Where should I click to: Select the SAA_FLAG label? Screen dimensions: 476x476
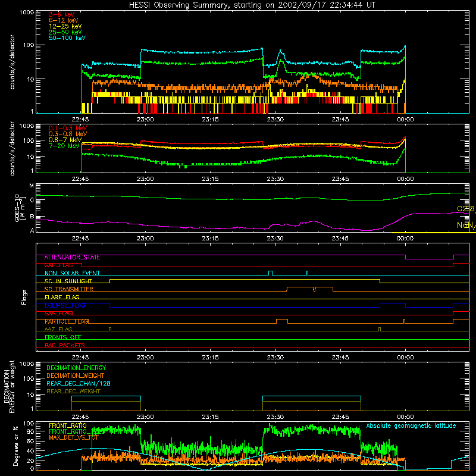click(x=58, y=314)
